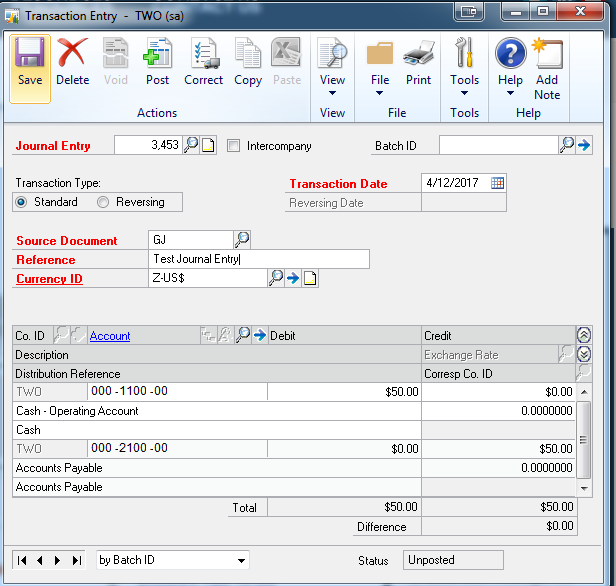Expand the Tools dropdown menu
Screen dimensions: 616x586
(x=464, y=68)
